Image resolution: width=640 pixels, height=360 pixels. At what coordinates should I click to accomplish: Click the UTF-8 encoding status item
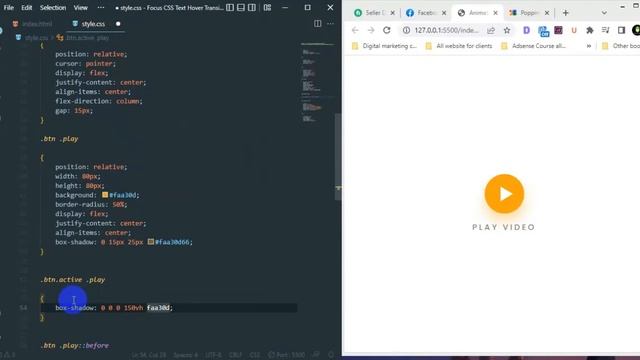[x=213, y=355]
